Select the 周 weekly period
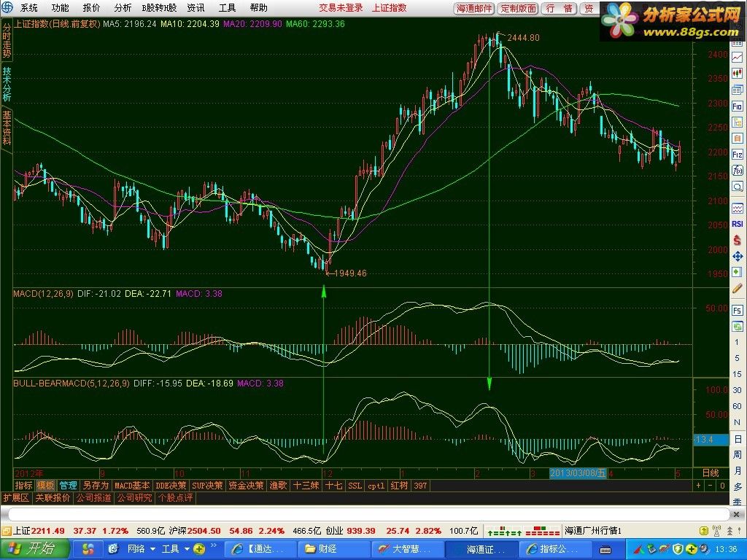This screenshot has width=747, height=560. [738, 455]
